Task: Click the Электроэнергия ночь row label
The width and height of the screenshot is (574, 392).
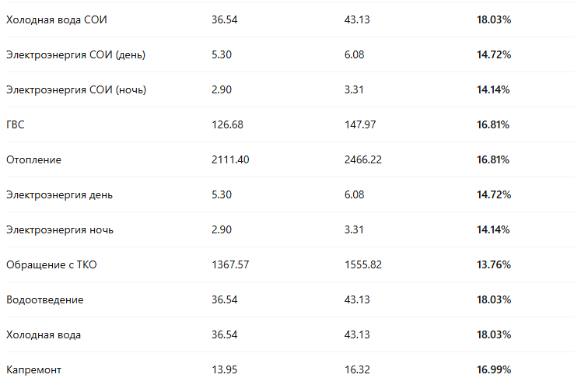Action: point(60,230)
